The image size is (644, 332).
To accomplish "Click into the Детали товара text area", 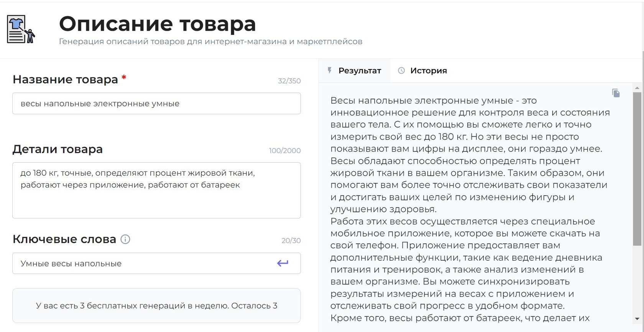I will [x=156, y=190].
